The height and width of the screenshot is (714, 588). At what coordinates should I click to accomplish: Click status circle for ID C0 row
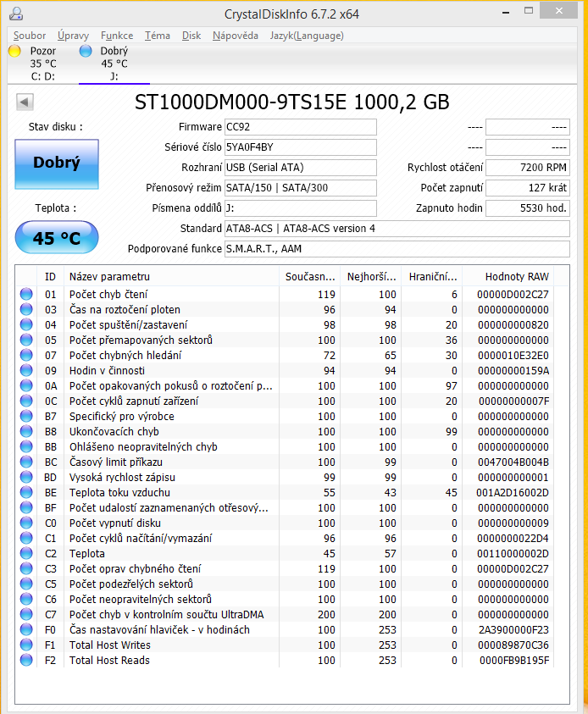[x=26, y=523]
